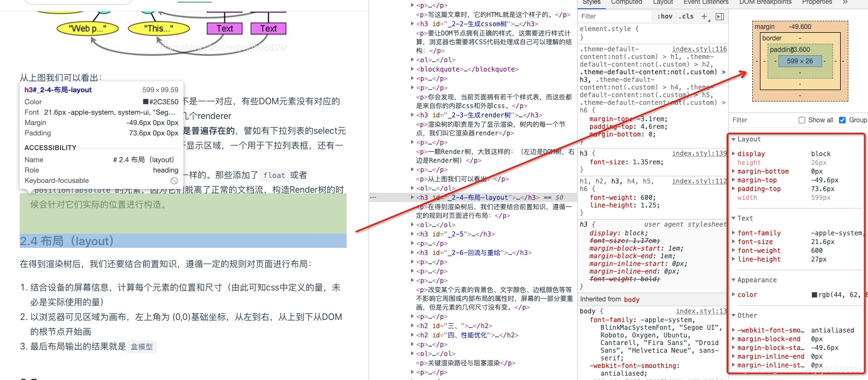Click the Styles pane Filter field
Viewport: 868px width, 380px height.
tap(615, 16)
